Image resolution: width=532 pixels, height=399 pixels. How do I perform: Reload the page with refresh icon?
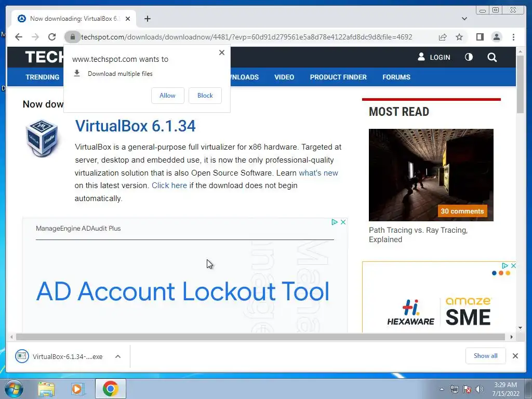[52, 37]
